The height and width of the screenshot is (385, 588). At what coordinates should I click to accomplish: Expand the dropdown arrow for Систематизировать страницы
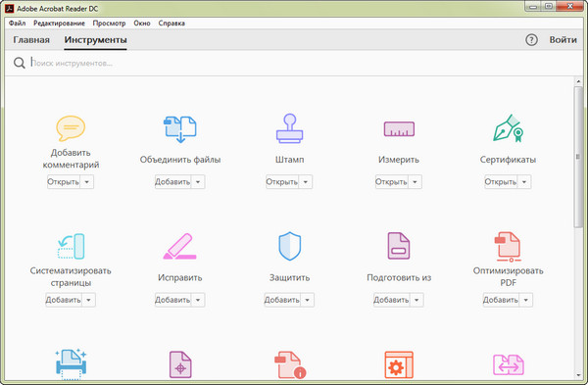88,300
